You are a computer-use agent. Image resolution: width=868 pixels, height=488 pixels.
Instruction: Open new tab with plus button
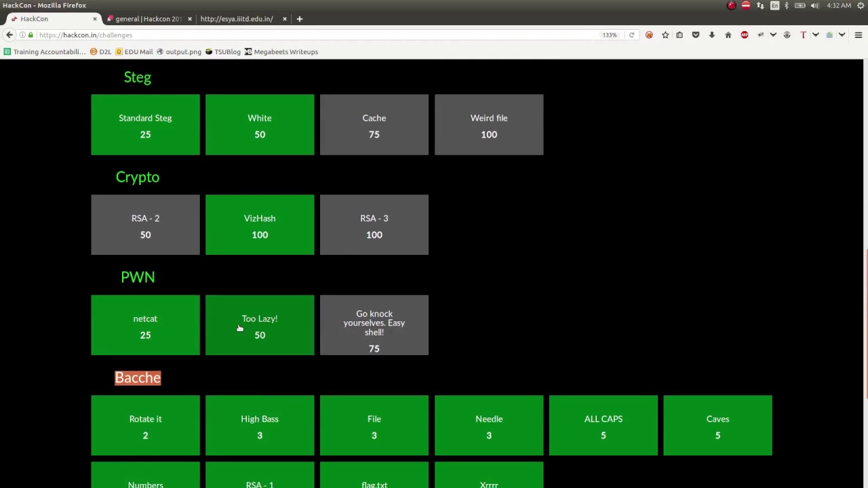(299, 19)
